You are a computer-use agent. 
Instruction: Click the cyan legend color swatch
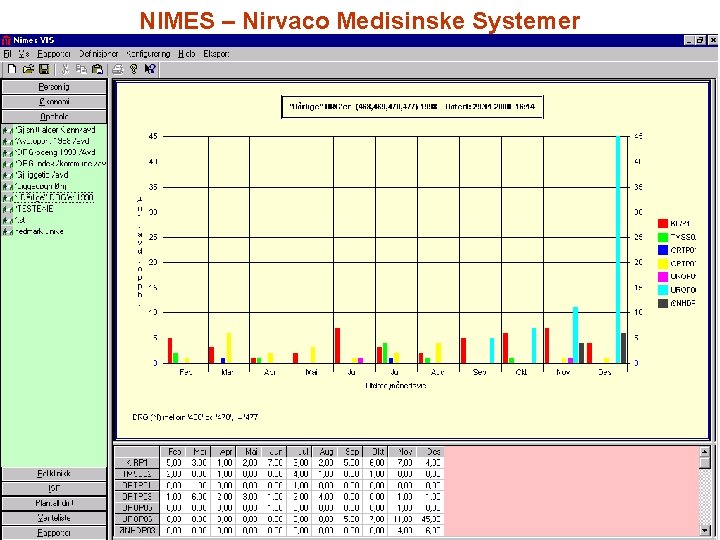click(x=663, y=290)
